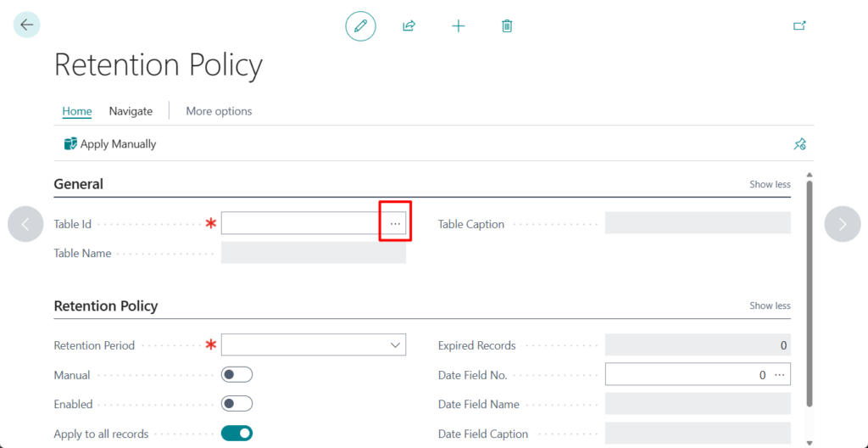Click the trash delete icon
Image resolution: width=868 pixels, height=448 pixels.
coord(507,26)
